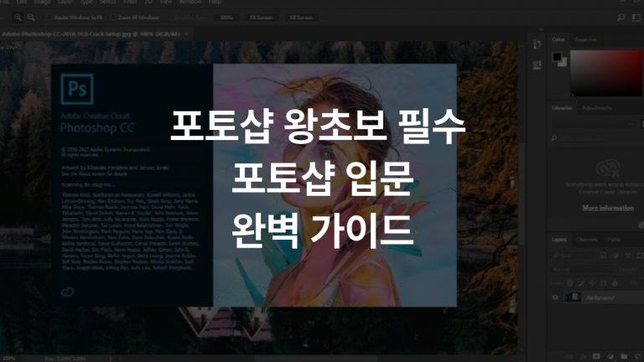Pick a color in the color field
Viewport: 644px width, 362px height.
[x=606, y=74]
